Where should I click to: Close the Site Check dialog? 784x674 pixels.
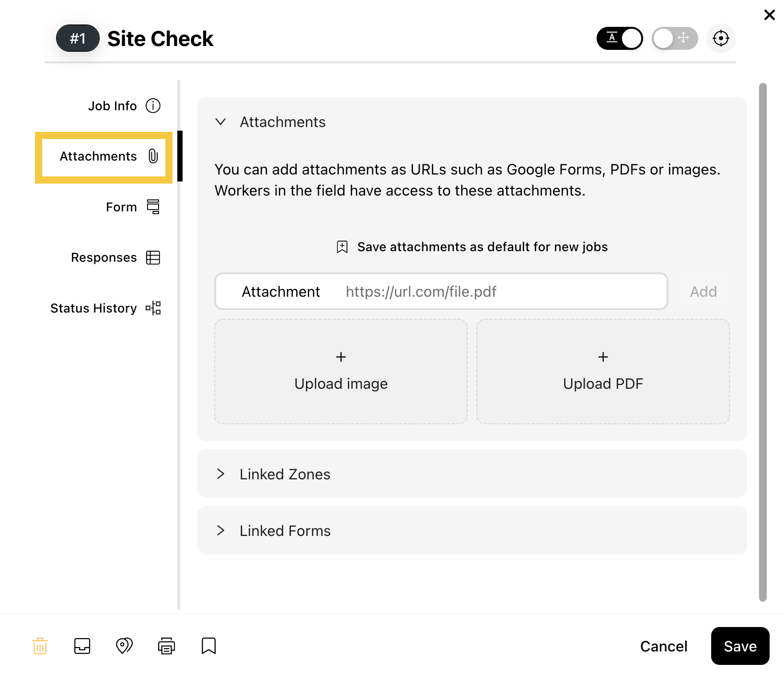tap(769, 15)
